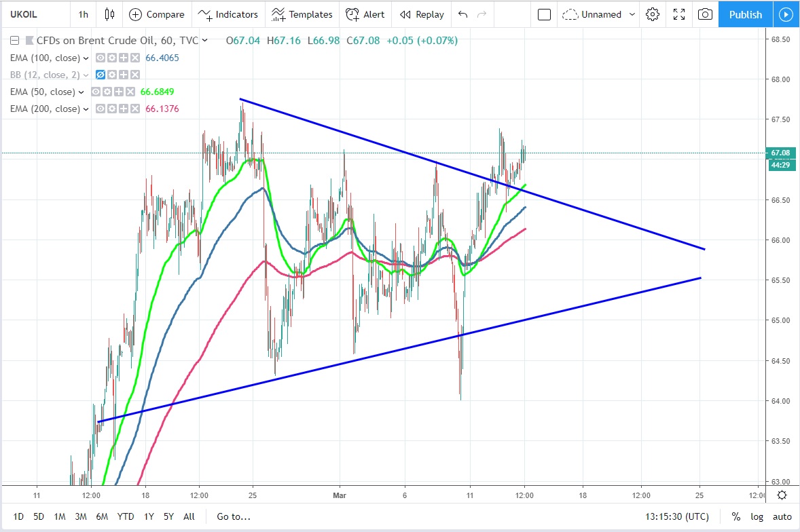Open chart settings gear in top toolbar
The height and width of the screenshot is (532, 800).
click(x=652, y=14)
